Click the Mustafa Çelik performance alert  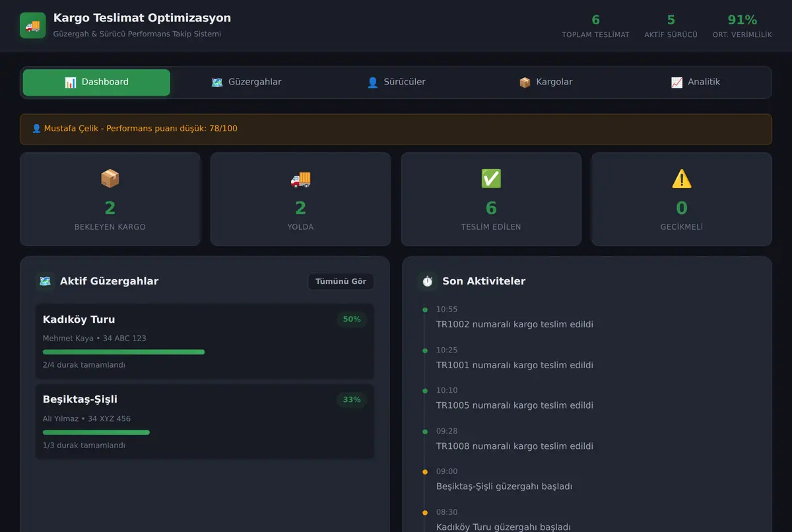coord(396,129)
